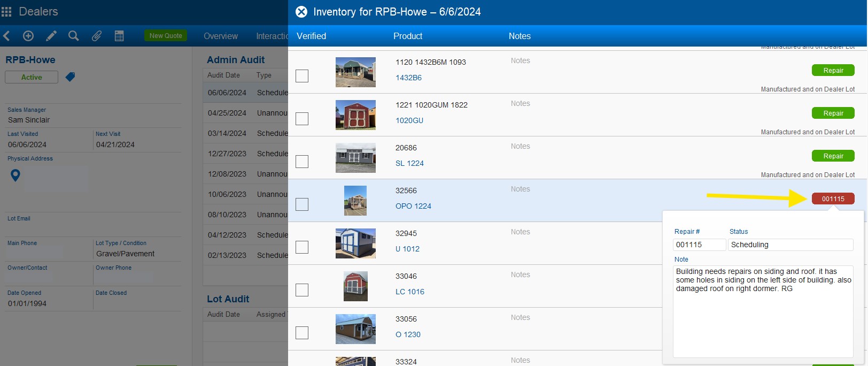Image resolution: width=868 pixels, height=366 pixels.
Task: Check the Verified box for product 33046
Action: point(302,290)
